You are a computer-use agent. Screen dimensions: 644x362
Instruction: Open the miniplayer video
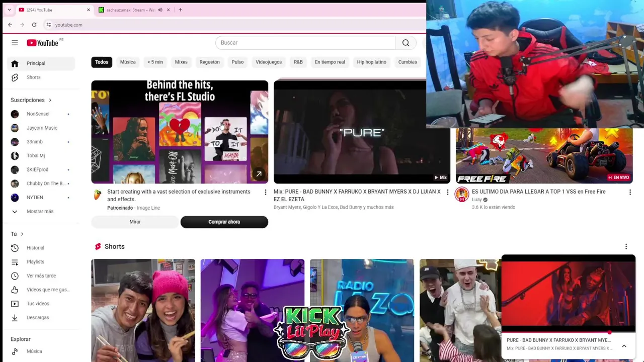(x=569, y=293)
